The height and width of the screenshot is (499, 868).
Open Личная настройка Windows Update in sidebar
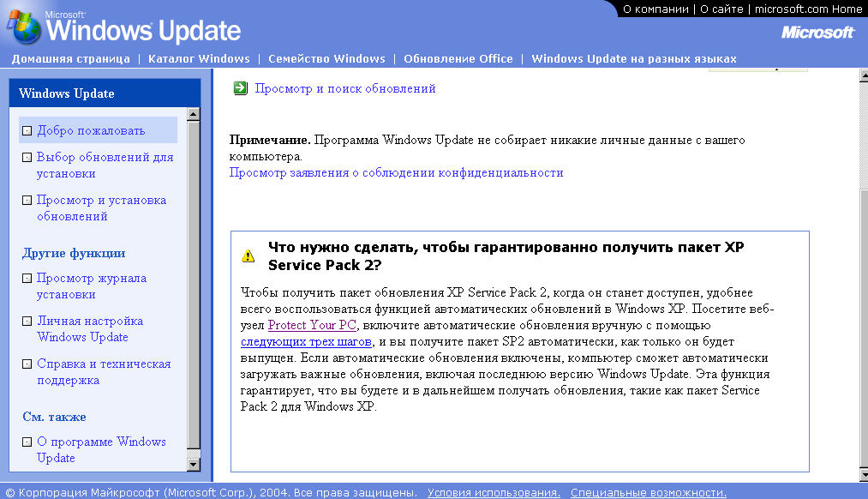pyautogui.click(x=90, y=328)
